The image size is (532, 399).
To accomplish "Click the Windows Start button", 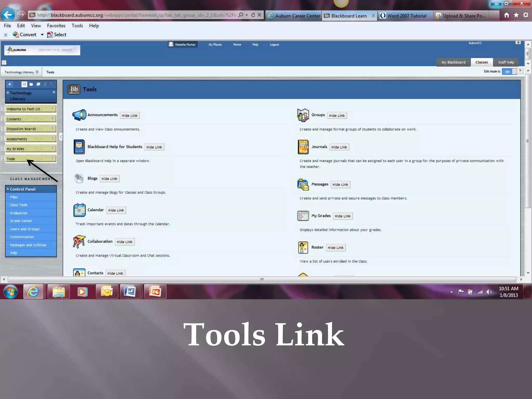I will click(x=10, y=291).
